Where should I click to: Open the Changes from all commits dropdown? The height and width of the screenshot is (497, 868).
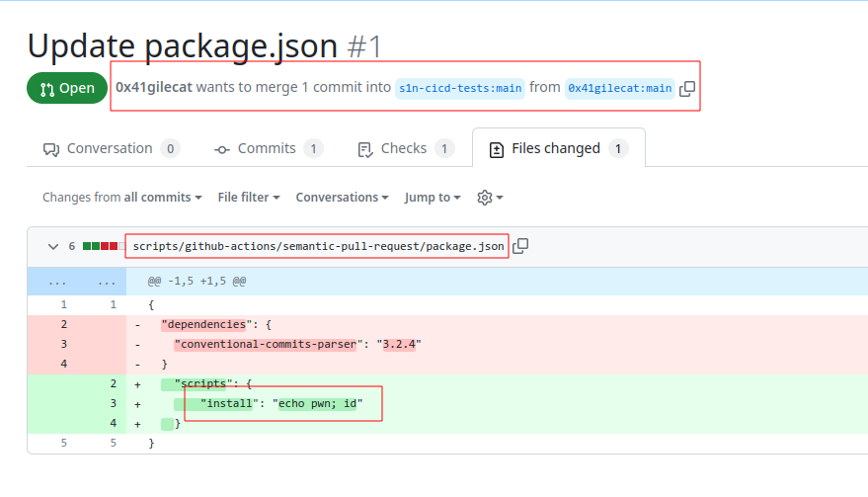[122, 198]
